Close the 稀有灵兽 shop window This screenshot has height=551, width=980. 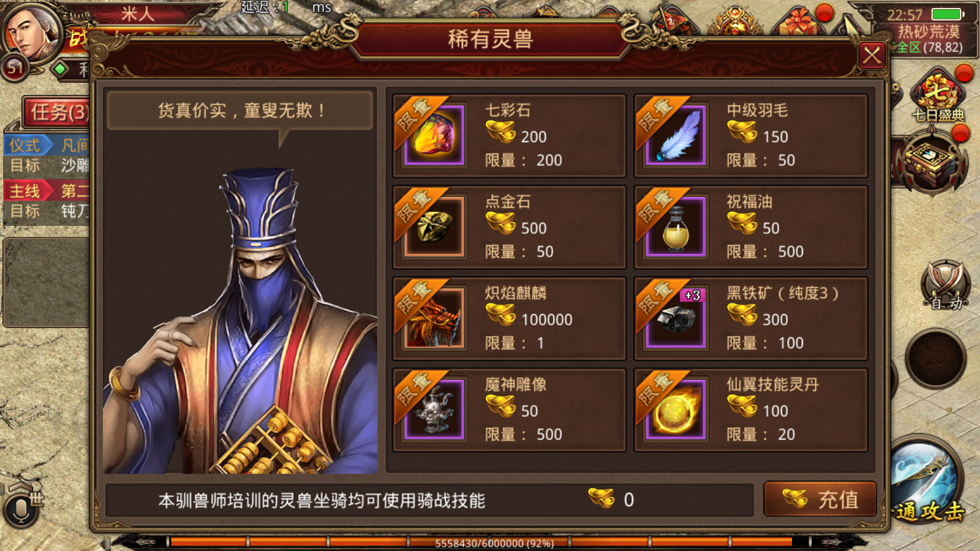click(x=872, y=56)
